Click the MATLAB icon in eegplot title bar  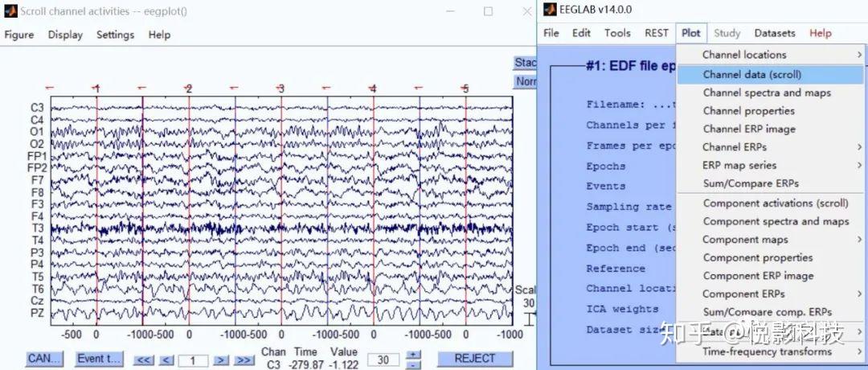point(11,11)
